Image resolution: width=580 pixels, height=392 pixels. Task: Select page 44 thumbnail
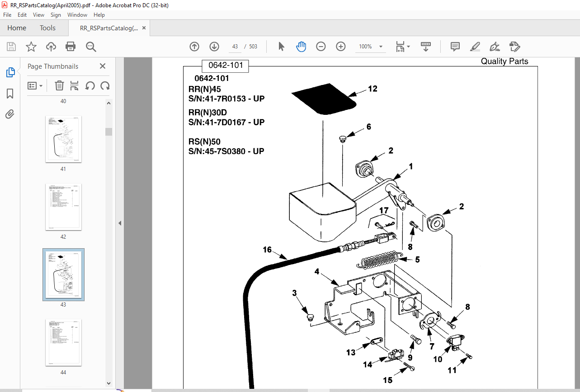[x=63, y=342]
